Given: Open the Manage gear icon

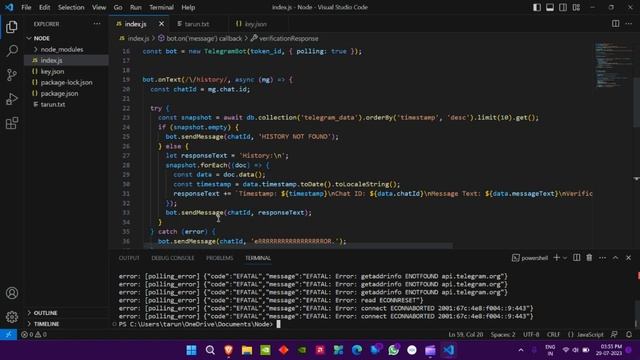Looking at the screenshot, I should 12,317.
